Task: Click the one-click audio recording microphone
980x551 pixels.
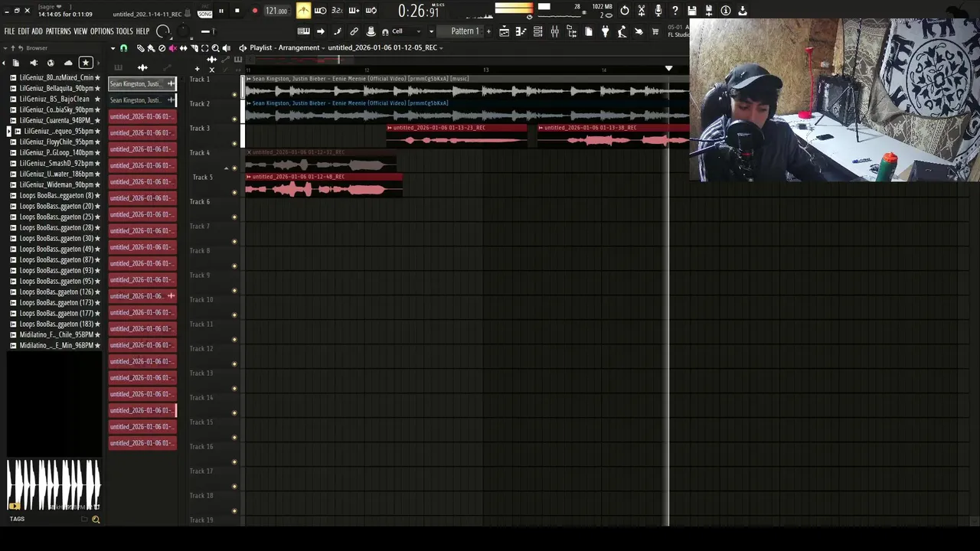Action: [x=658, y=11]
